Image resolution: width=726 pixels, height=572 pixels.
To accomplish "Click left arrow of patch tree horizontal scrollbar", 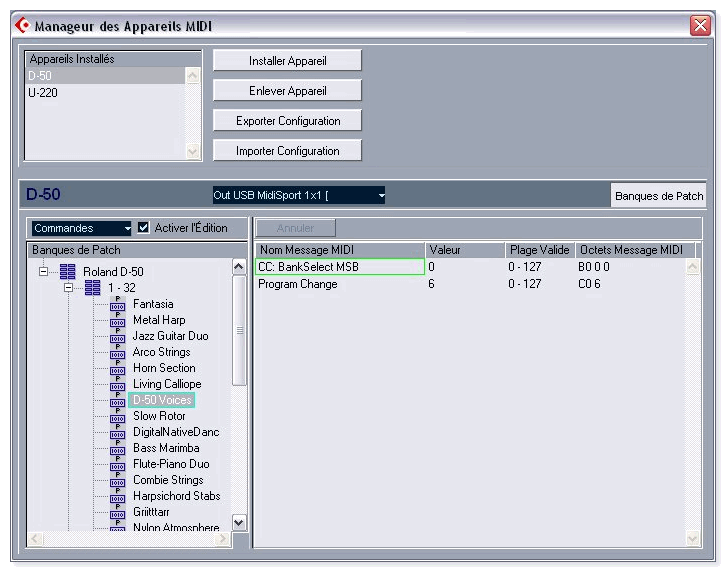I will pos(35,539).
